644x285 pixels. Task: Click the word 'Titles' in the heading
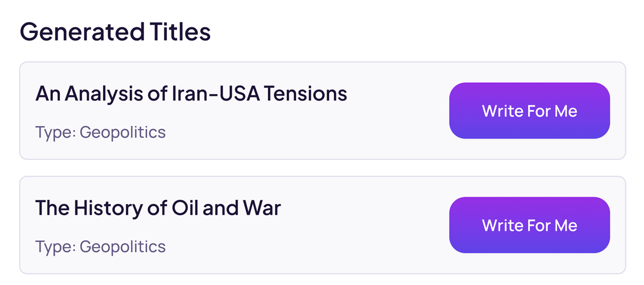coord(180,32)
